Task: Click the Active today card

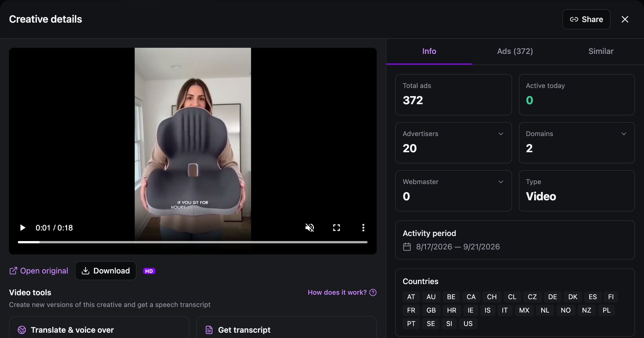Action: [x=577, y=95]
